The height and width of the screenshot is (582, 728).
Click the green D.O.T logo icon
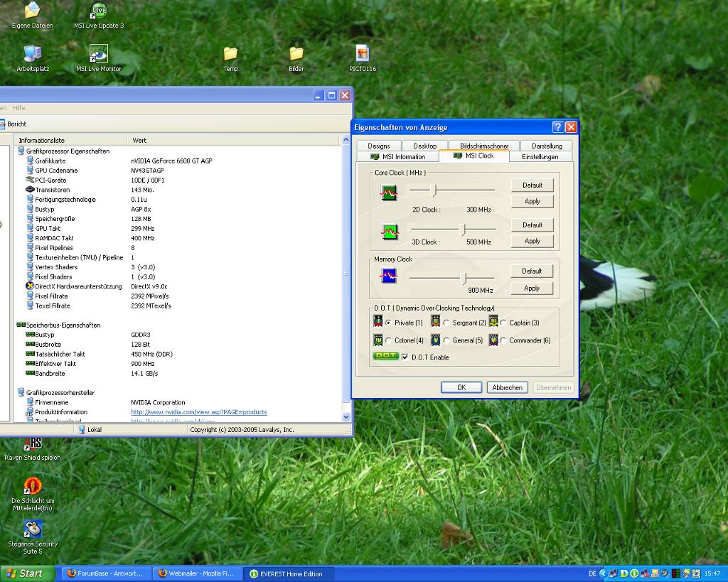point(386,356)
